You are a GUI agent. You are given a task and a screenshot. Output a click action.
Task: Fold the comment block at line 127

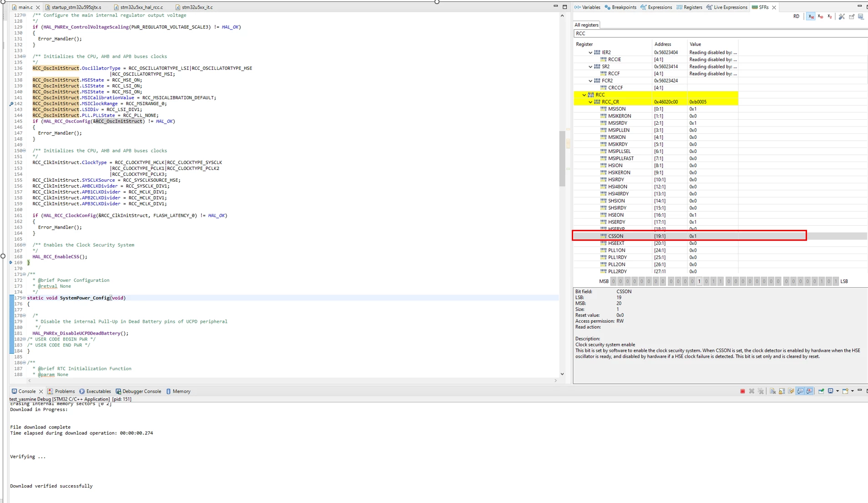pos(25,15)
